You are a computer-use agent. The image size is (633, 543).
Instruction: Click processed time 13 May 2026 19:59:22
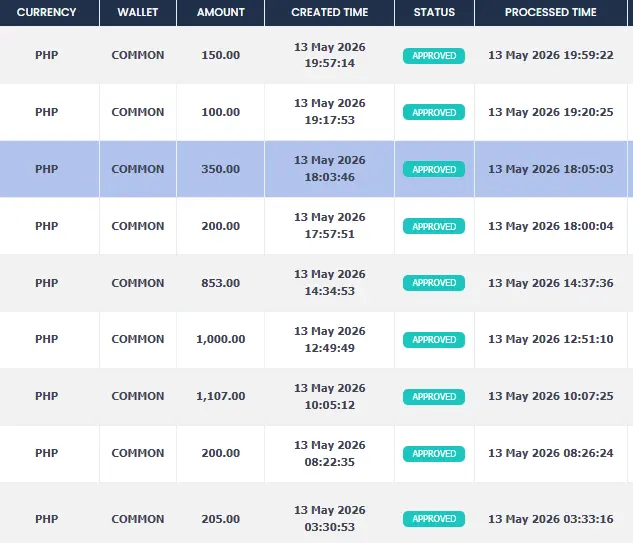pyautogui.click(x=551, y=55)
